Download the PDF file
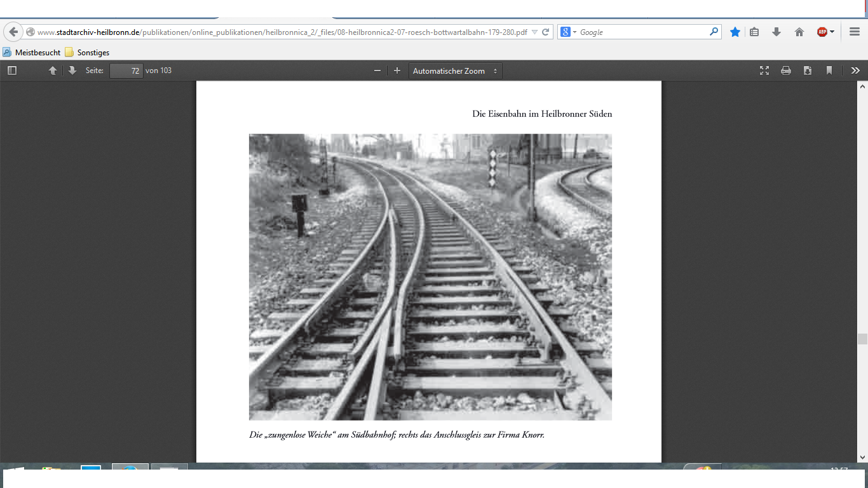 tap(808, 71)
